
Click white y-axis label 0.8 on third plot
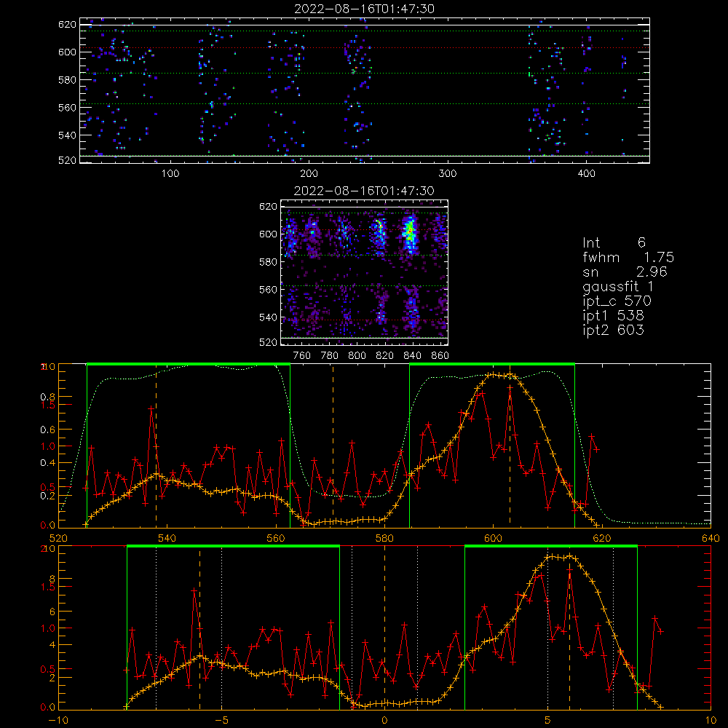tap(48, 397)
